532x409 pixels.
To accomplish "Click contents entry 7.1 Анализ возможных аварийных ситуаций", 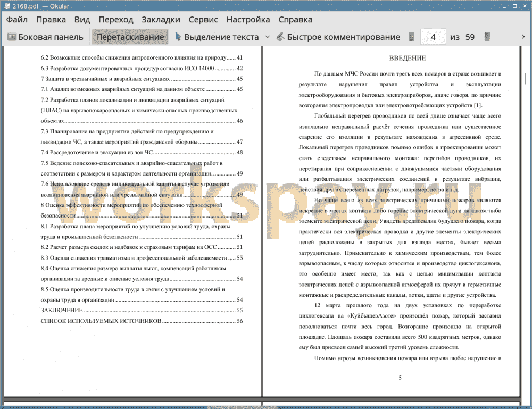I will coord(142,89).
